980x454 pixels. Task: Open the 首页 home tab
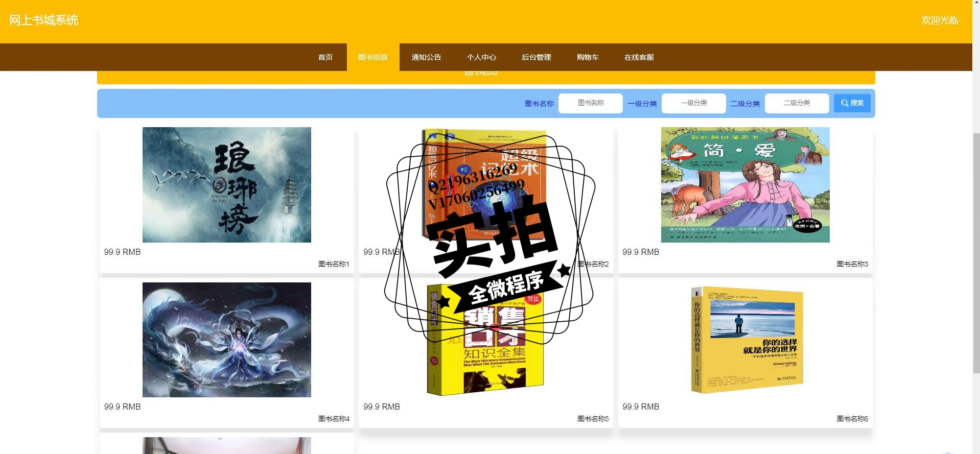(x=325, y=57)
